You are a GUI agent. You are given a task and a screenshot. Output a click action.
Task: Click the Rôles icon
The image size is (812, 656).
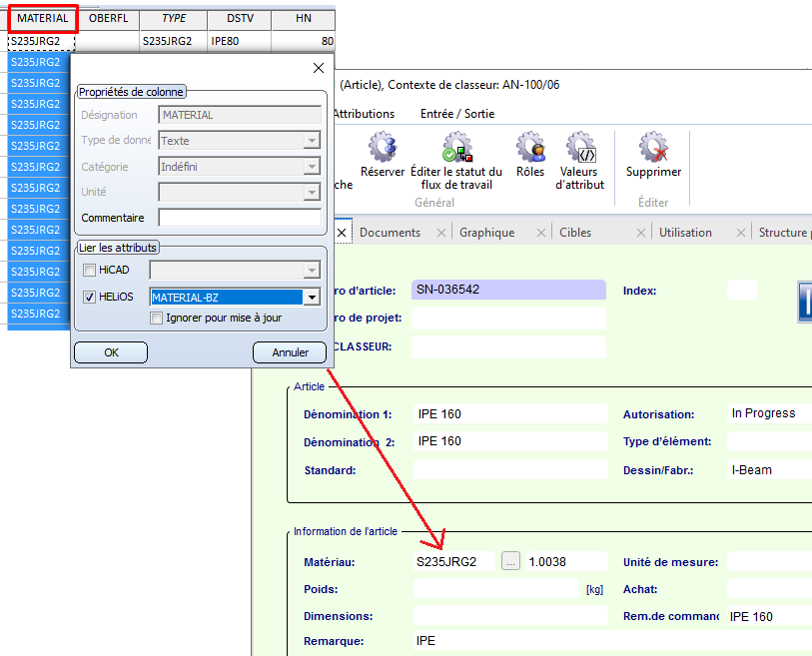[530, 148]
